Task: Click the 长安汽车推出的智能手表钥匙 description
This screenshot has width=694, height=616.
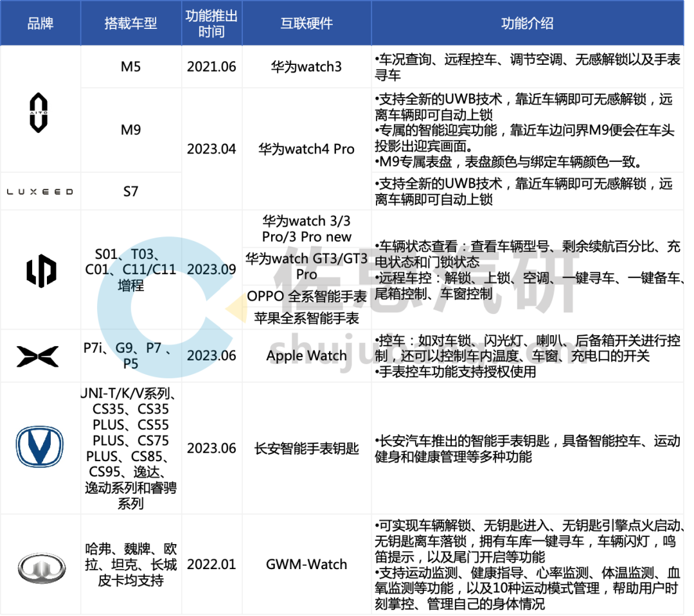Action: tap(528, 449)
